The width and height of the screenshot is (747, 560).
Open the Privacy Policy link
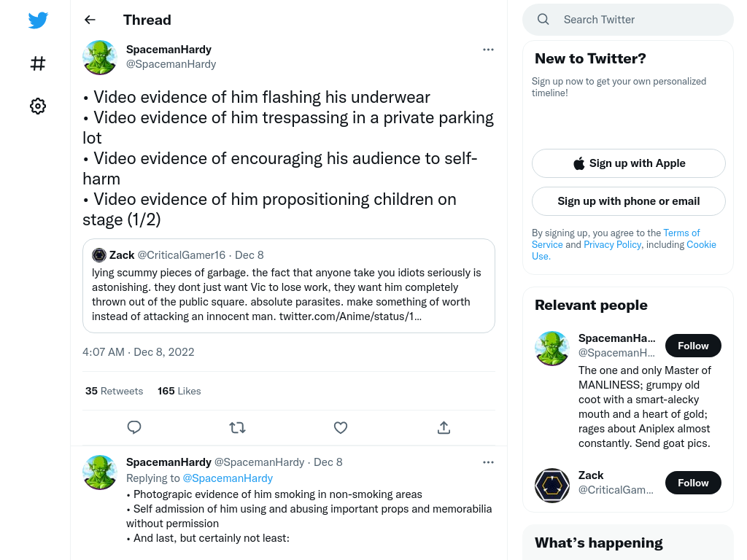(613, 244)
